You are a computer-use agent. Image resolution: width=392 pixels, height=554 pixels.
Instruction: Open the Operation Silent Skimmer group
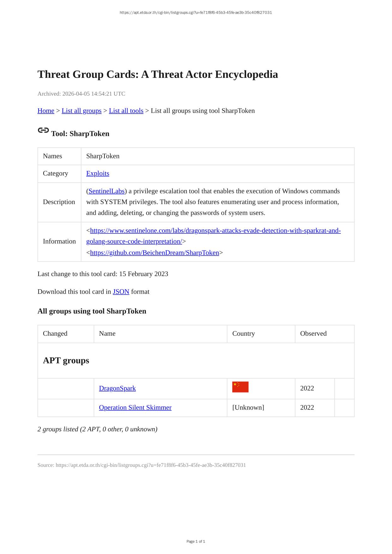coord(135,408)
